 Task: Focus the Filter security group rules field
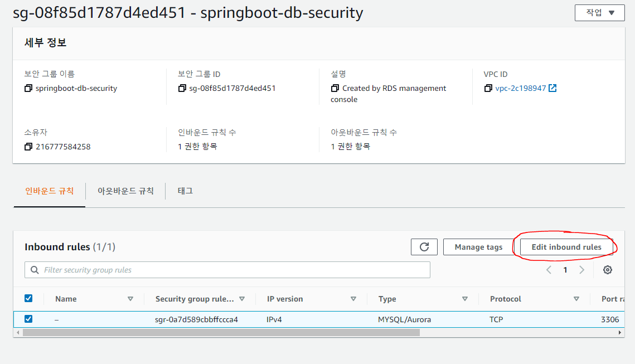(x=227, y=270)
